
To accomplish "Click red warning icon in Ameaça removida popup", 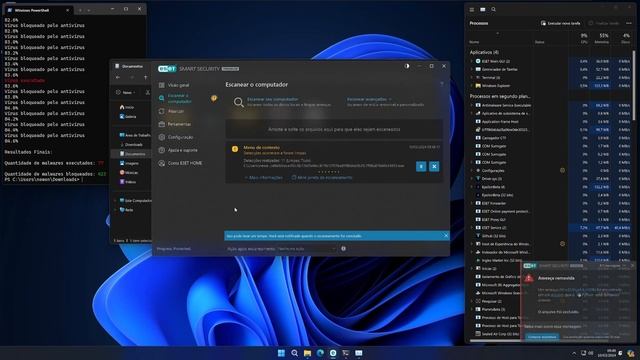I will [x=529, y=278].
